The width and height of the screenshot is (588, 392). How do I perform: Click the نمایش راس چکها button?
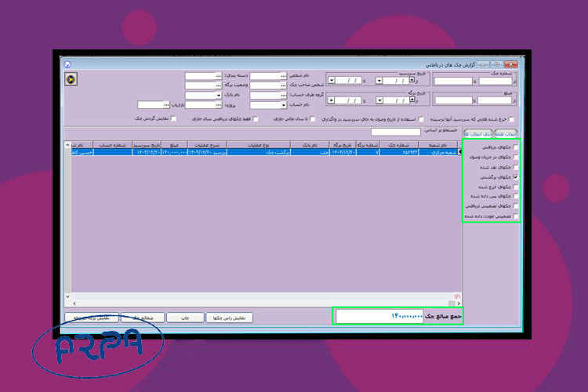(x=230, y=318)
